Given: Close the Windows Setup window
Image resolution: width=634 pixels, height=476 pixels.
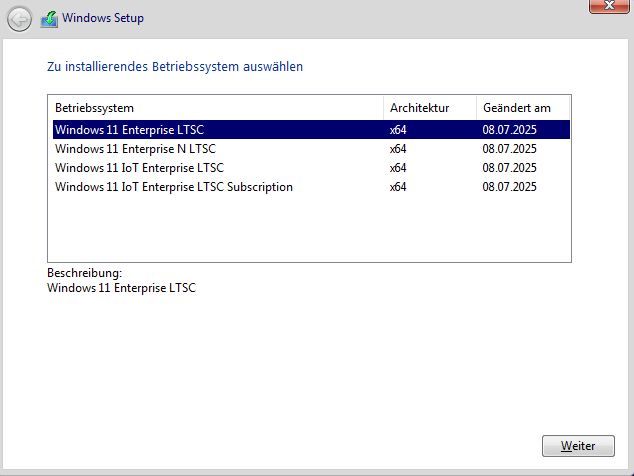Looking at the screenshot, I should tap(609, 6).
